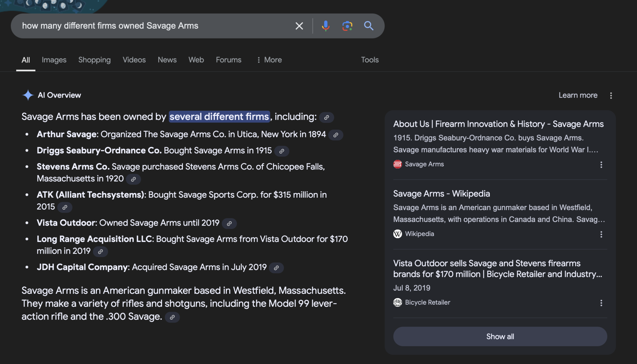The height and width of the screenshot is (364, 637).
Task: Expand the More search filters menu
Action: coord(269,60)
